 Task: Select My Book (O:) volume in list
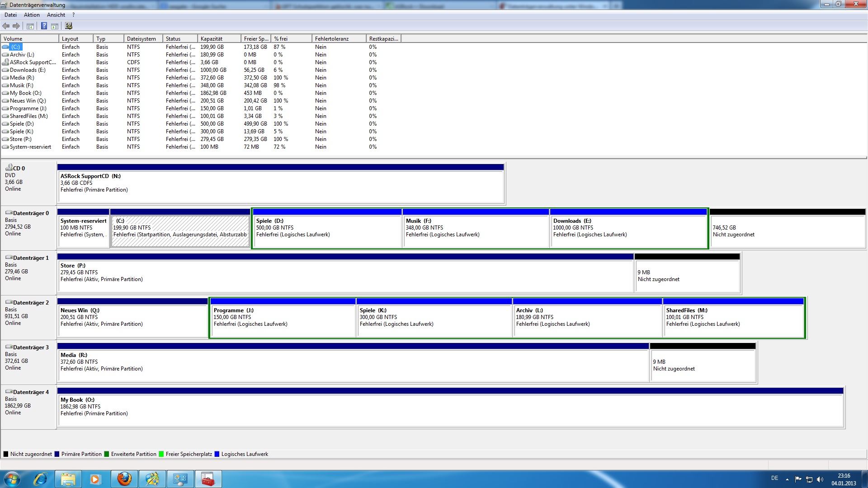point(26,93)
